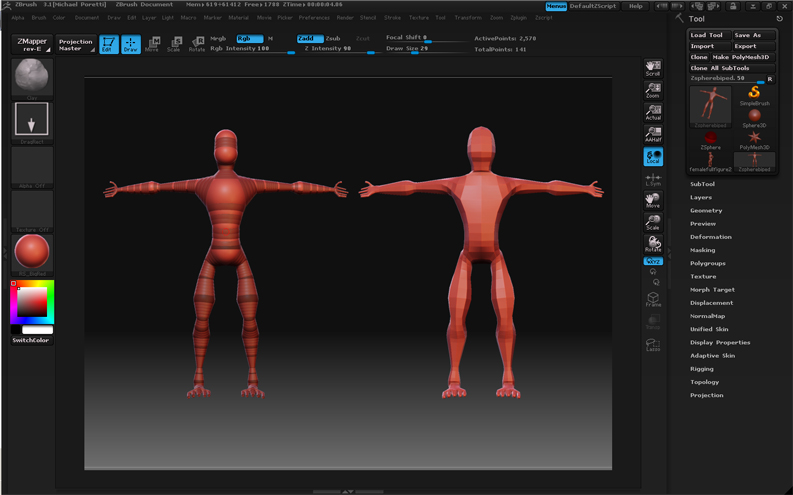Toggle L.Sym local symmetry
793x495 pixels.
tap(653, 179)
